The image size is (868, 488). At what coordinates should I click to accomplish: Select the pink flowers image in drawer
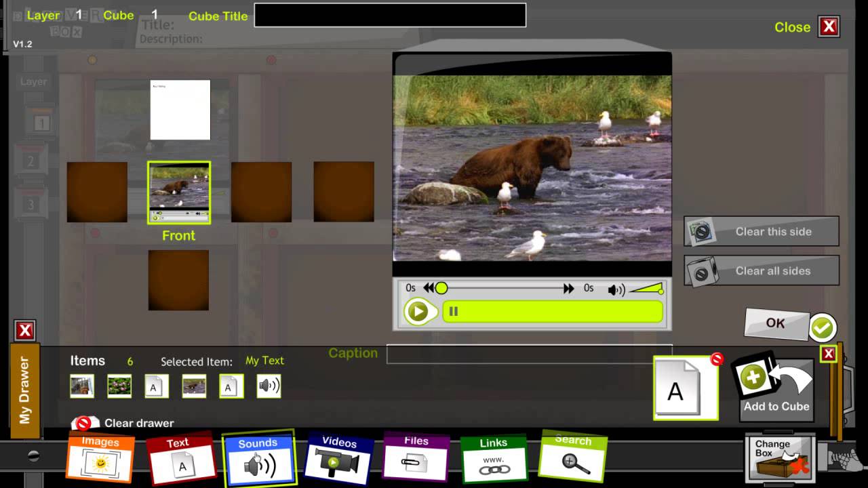point(119,386)
